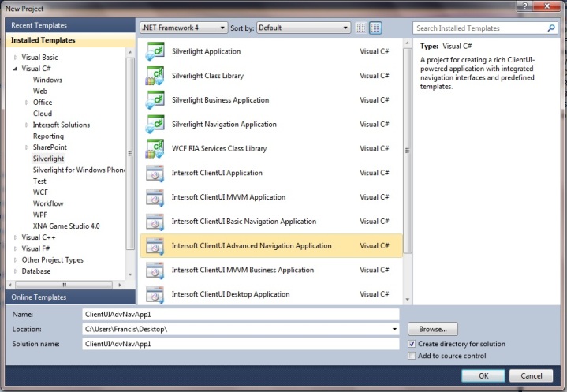Image resolution: width=567 pixels, height=392 pixels.
Task: Click the Name input field
Action: (x=241, y=314)
